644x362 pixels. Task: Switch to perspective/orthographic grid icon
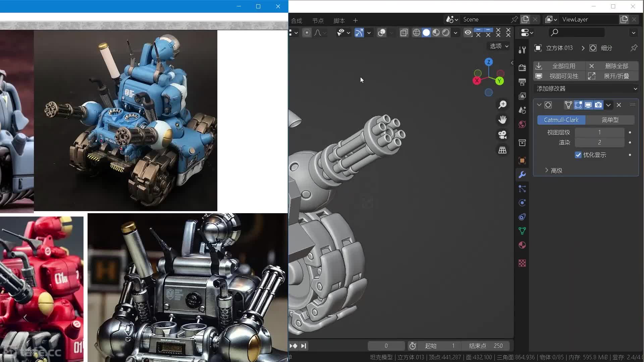pyautogui.click(x=502, y=150)
